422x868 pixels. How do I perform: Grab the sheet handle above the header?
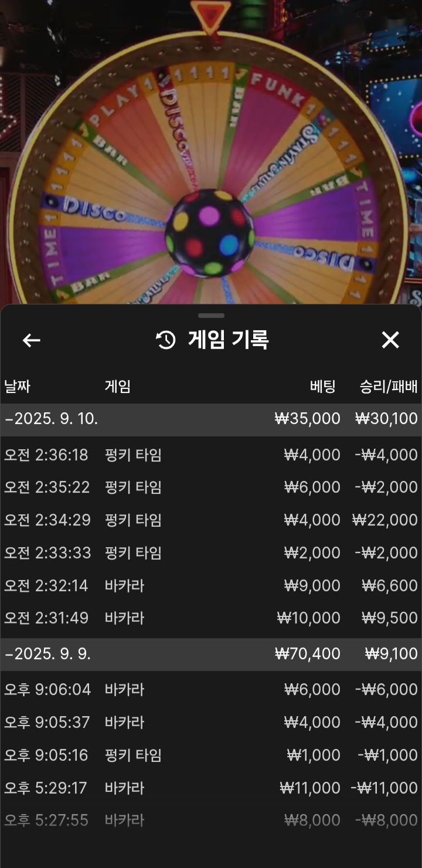pos(211,316)
